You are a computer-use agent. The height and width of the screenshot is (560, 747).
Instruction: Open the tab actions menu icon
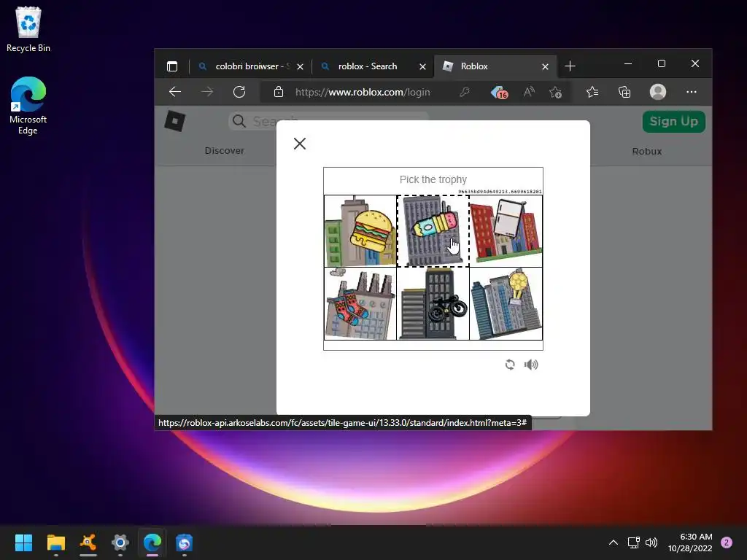point(172,66)
